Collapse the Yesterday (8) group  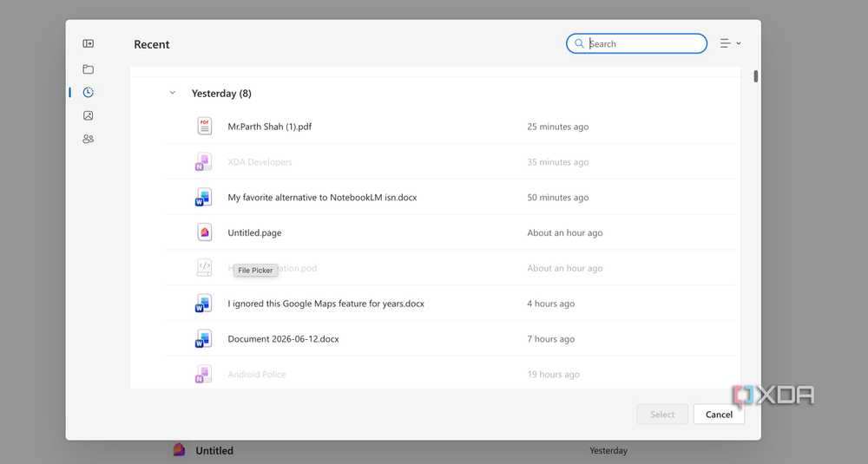pyautogui.click(x=172, y=93)
